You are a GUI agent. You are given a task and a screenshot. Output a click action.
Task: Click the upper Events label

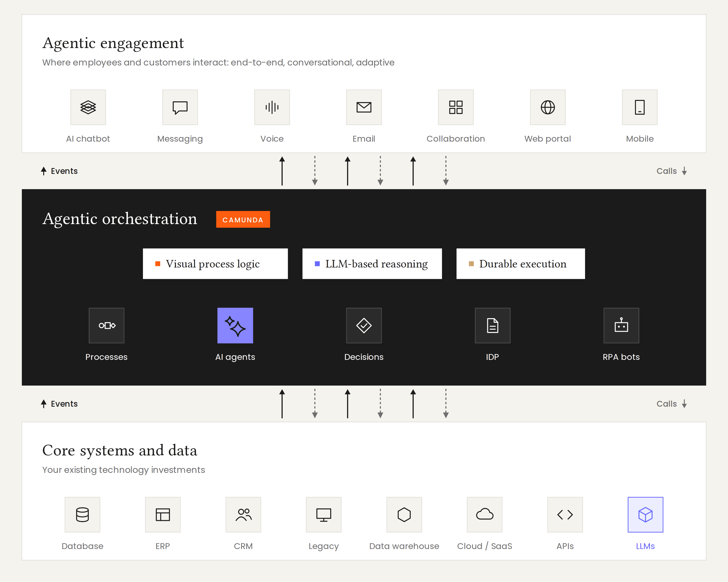pos(64,171)
